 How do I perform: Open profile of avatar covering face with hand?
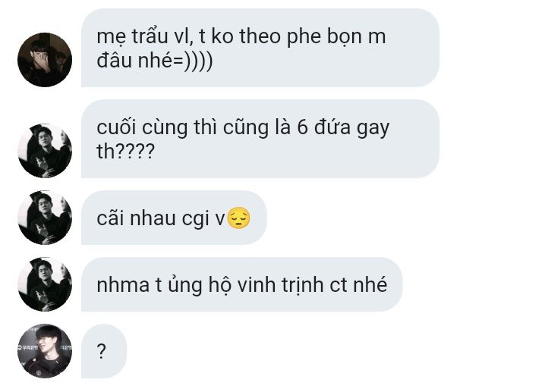45,60
